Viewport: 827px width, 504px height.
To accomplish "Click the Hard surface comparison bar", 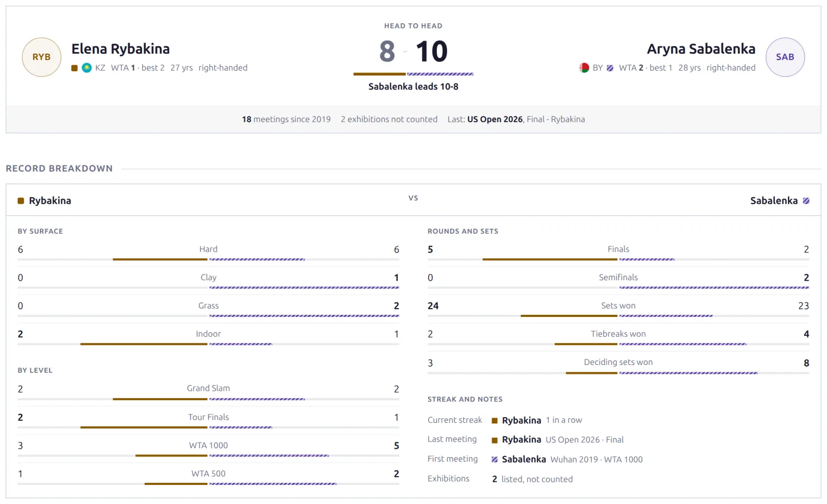I will click(208, 259).
